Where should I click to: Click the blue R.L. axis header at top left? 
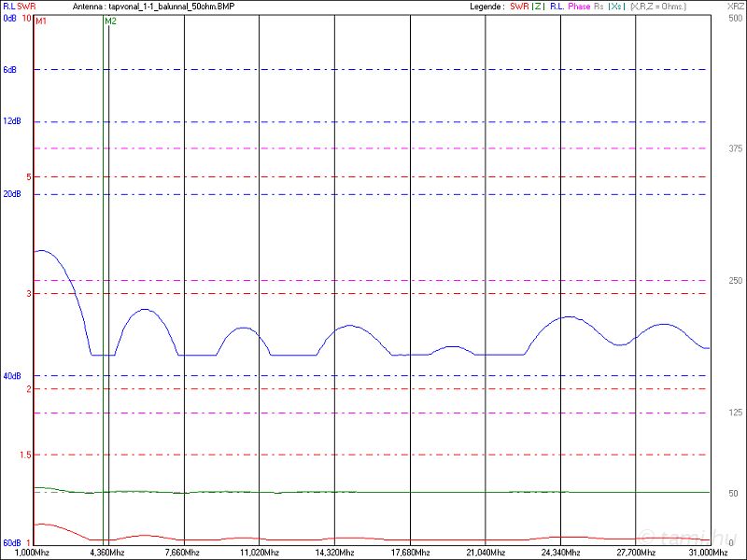point(8,7)
